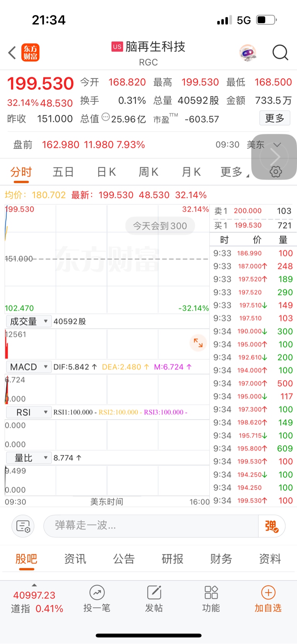Open the 股吧 tab
The width and height of the screenshot is (297, 644).
pos(26,559)
